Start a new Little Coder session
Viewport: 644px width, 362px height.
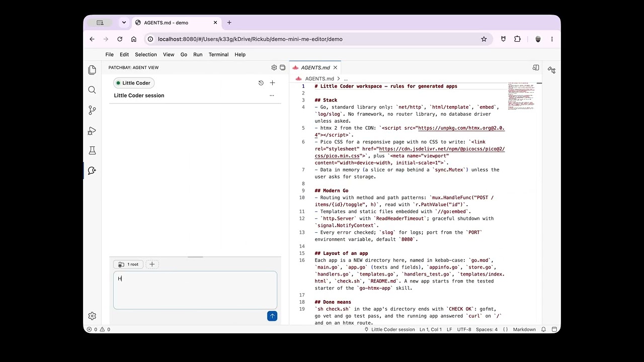point(272,83)
